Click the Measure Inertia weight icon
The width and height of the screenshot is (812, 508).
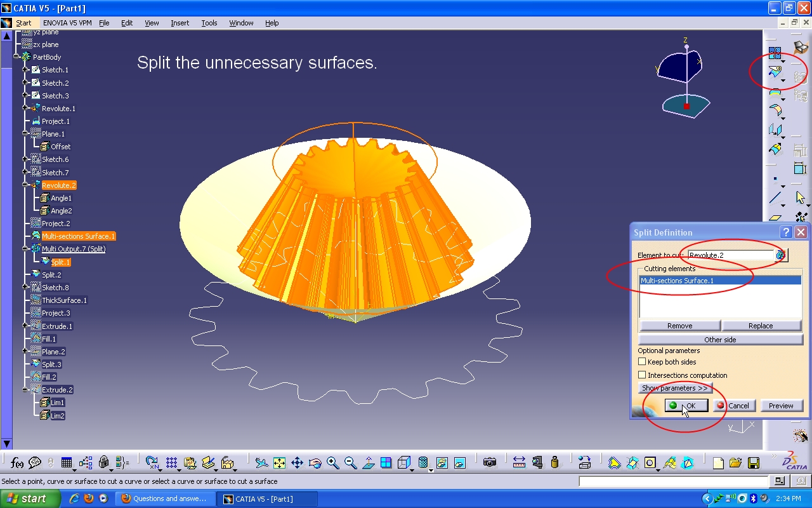(x=555, y=463)
